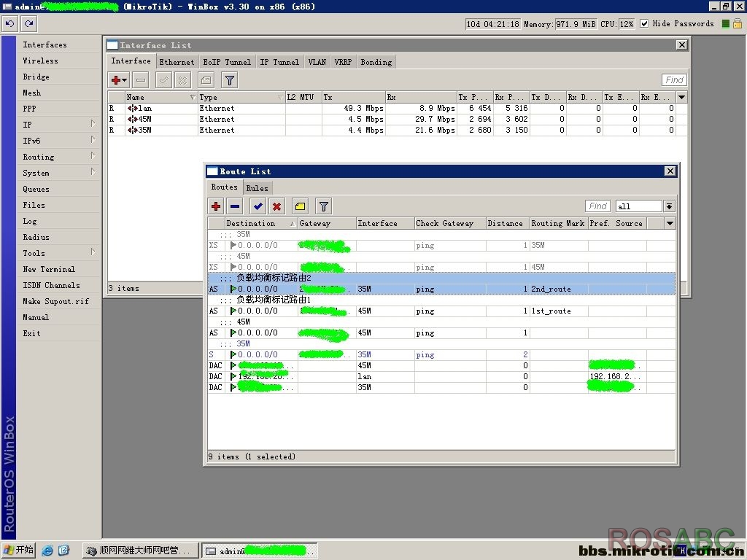Sort interfaces by Name column header

click(x=161, y=97)
